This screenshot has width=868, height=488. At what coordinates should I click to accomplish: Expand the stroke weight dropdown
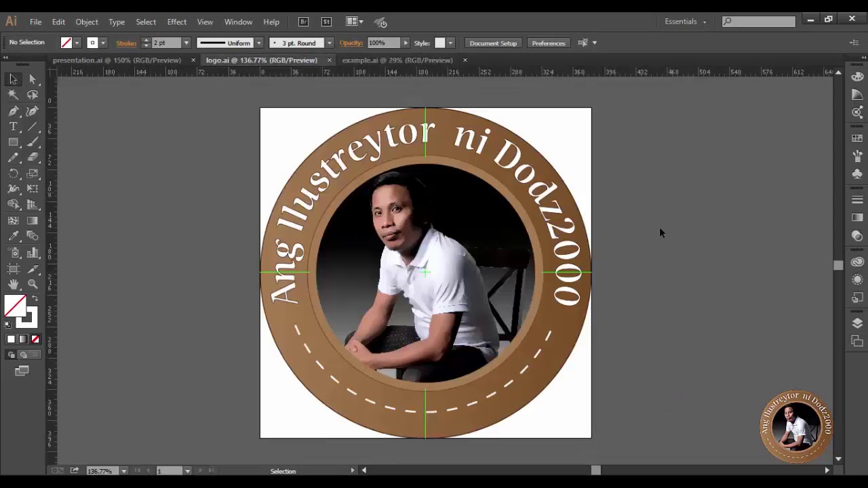pyautogui.click(x=186, y=43)
